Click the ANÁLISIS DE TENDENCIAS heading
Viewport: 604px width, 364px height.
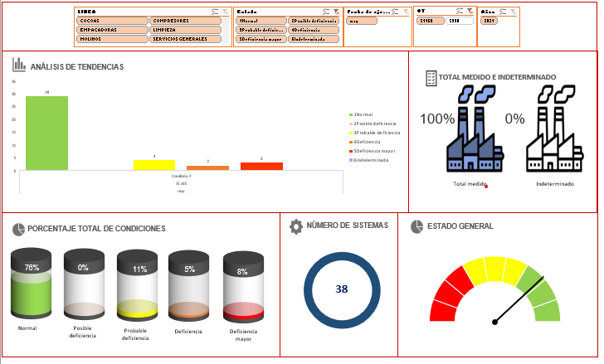[x=77, y=67]
